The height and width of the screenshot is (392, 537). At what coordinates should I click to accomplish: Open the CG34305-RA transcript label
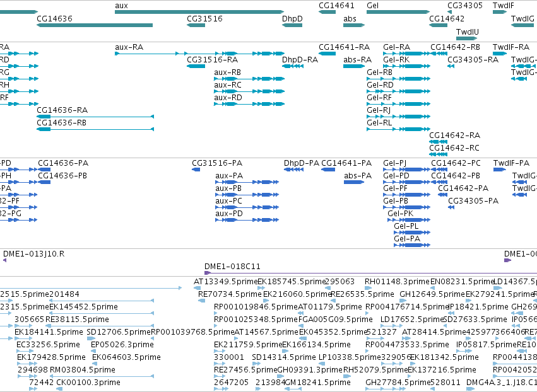click(x=473, y=59)
